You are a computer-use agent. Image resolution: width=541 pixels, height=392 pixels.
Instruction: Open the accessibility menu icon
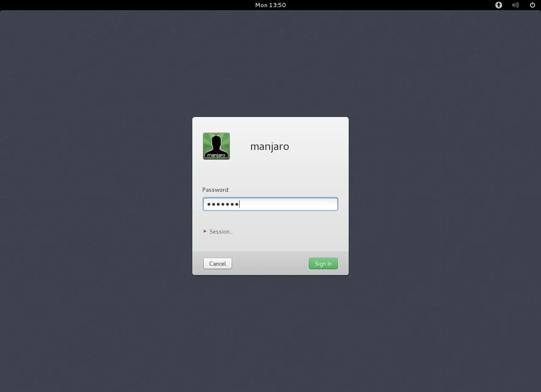pos(499,5)
